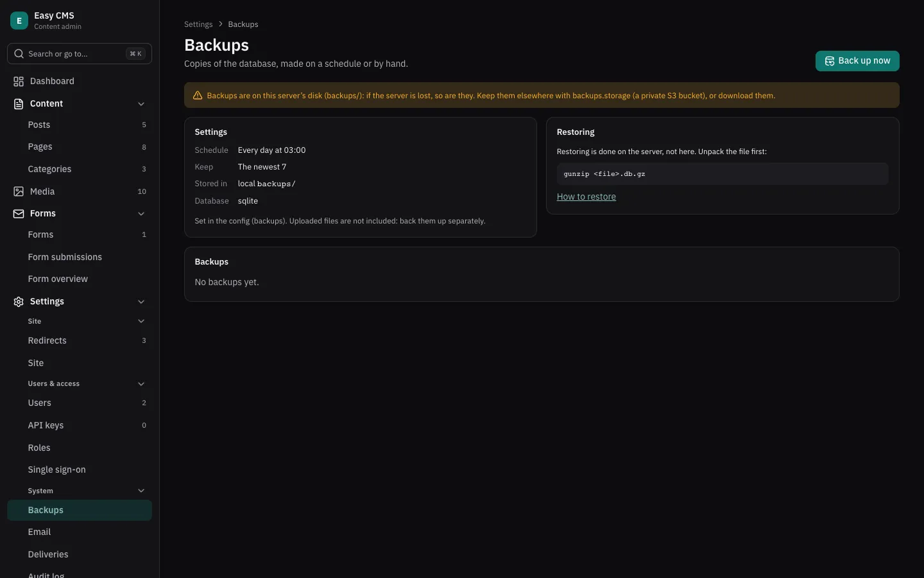Select Backups in the sidebar
The width and height of the screenshot is (924, 578).
tap(80, 510)
